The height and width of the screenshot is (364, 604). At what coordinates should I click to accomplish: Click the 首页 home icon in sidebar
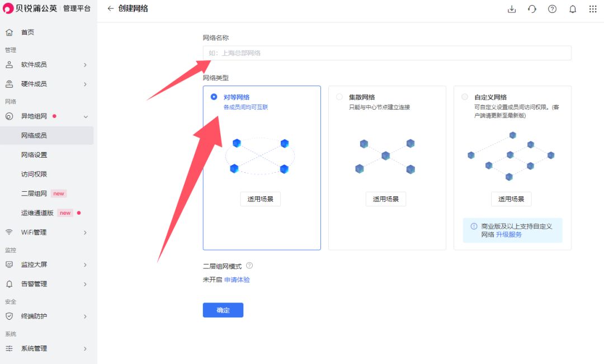(x=9, y=32)
